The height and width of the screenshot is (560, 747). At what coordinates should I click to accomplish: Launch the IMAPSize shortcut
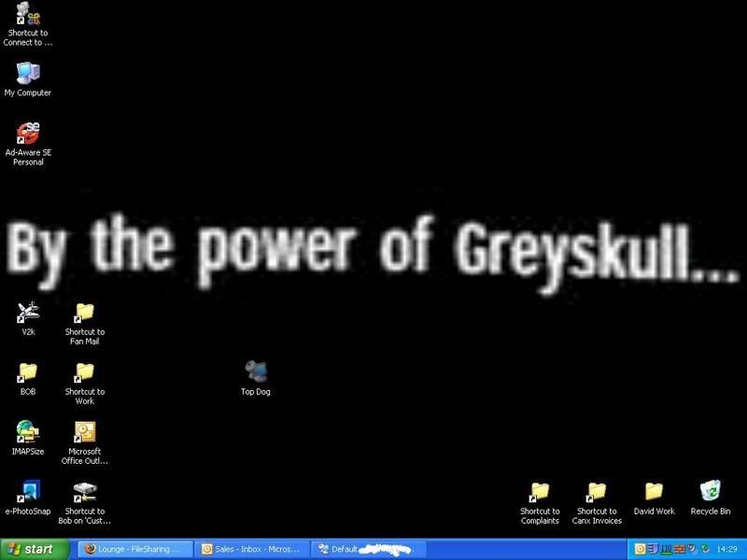(x=28, y=438)
